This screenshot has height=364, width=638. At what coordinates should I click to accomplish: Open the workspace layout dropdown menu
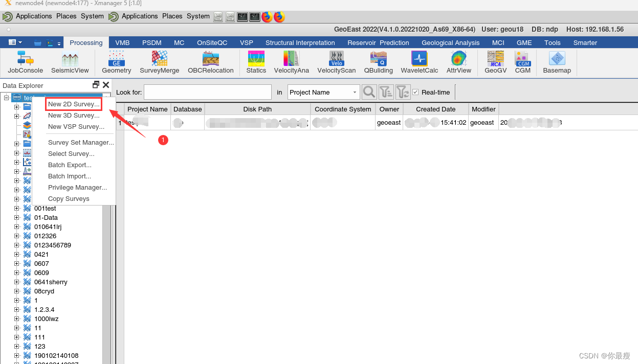[15, 42]
